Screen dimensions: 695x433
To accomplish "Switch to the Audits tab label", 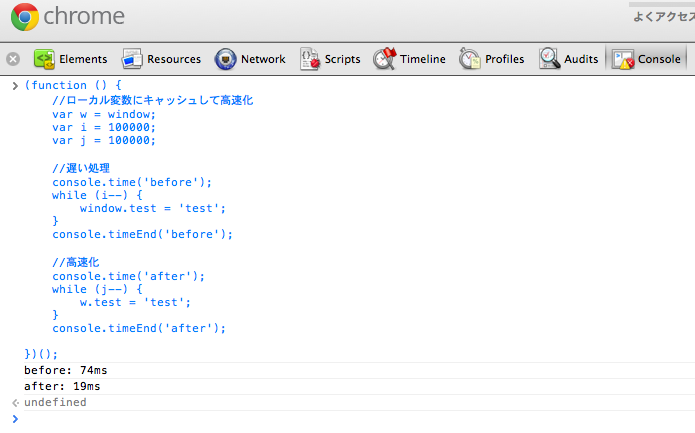I will 581,59.
